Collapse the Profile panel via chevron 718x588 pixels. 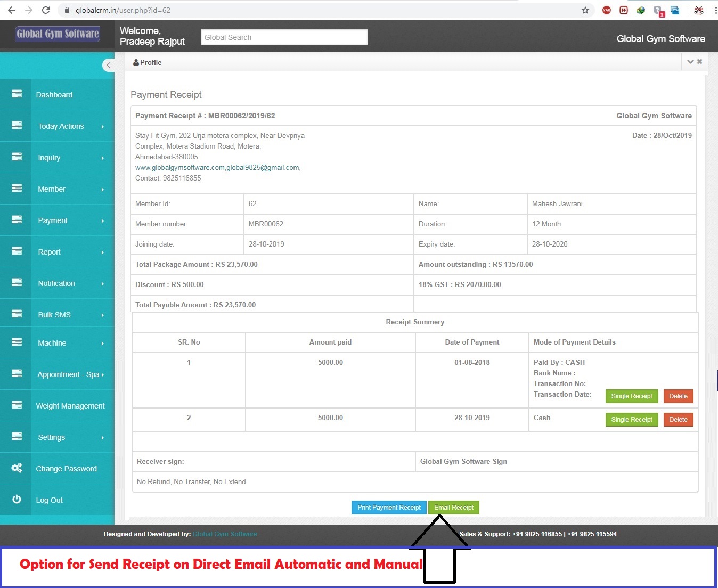coord(690,61)
